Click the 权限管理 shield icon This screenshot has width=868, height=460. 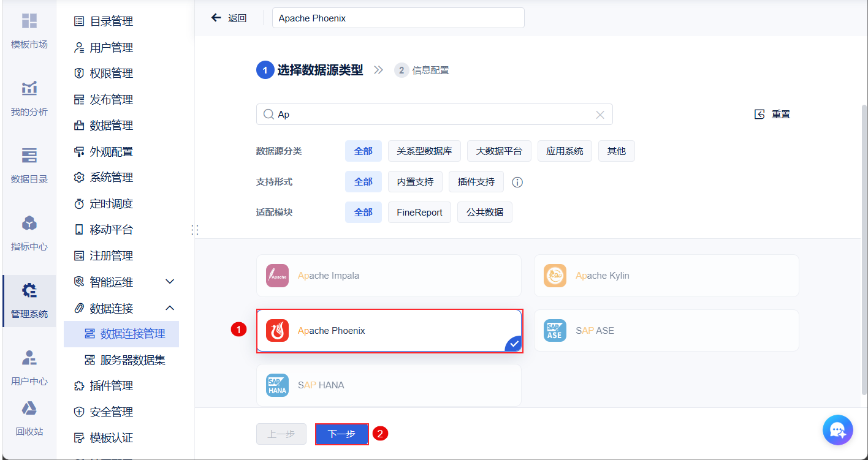click(x=79, y=74)
